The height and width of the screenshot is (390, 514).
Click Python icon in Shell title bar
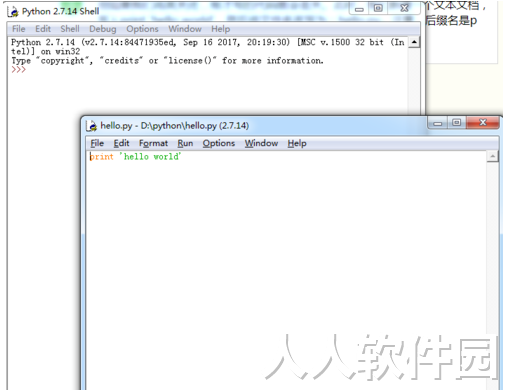[x=14, y=12]
